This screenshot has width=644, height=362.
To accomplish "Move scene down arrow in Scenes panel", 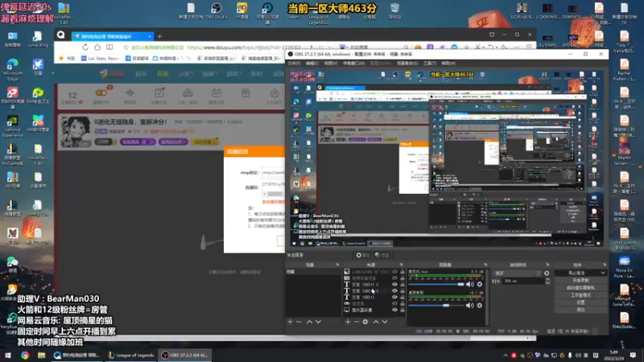I will tap(318, 322).
